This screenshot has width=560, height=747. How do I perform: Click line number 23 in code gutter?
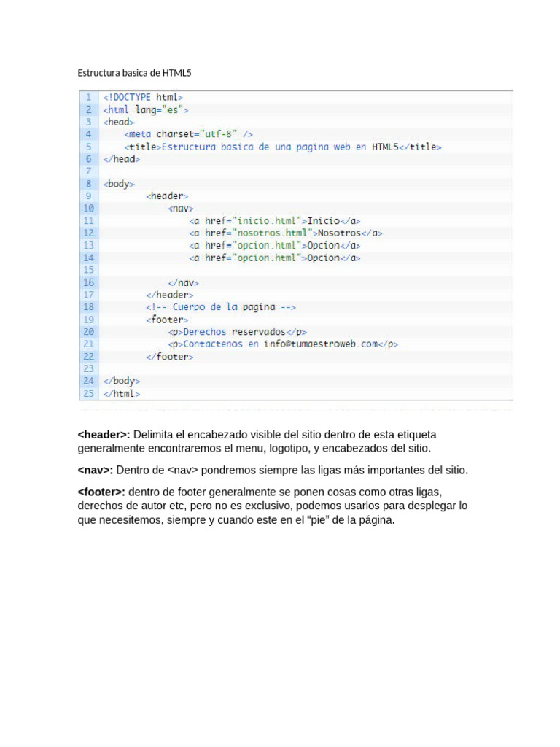[x=88, y=368]
